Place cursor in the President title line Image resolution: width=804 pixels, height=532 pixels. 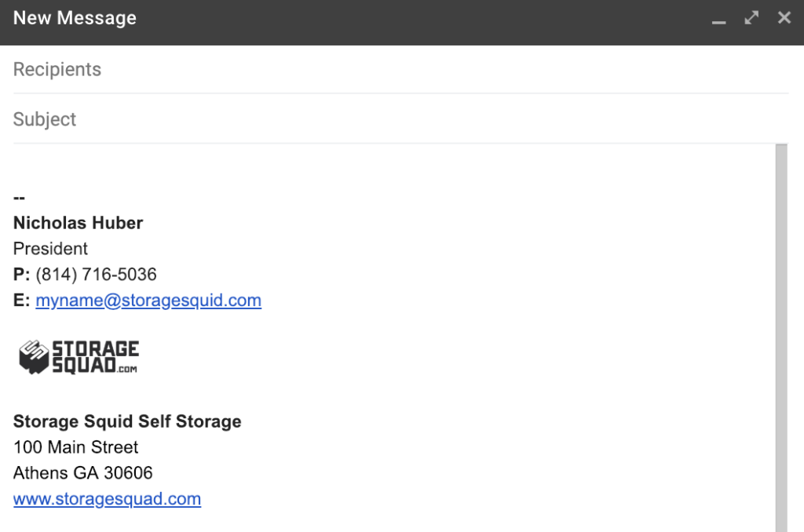click(x=51, y=250)
